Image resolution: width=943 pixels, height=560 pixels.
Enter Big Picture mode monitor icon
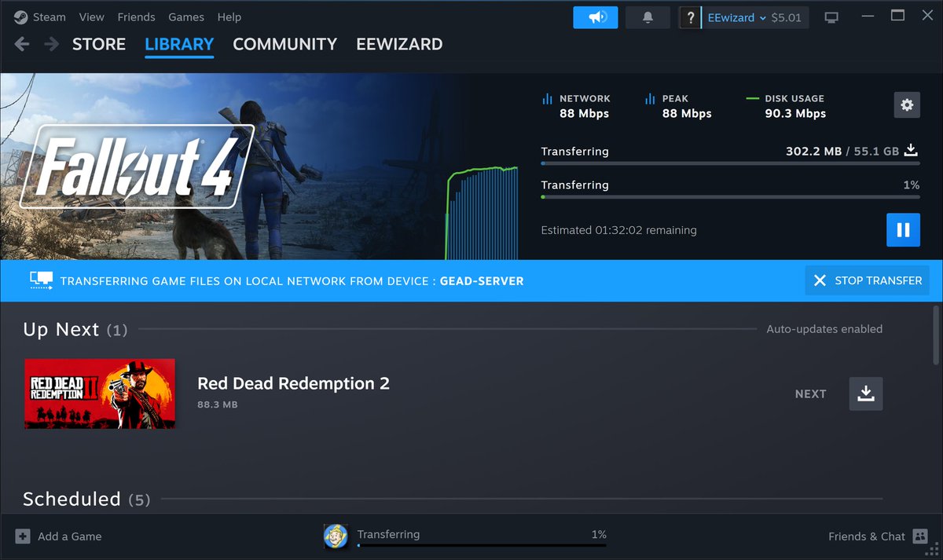[831, 17]
